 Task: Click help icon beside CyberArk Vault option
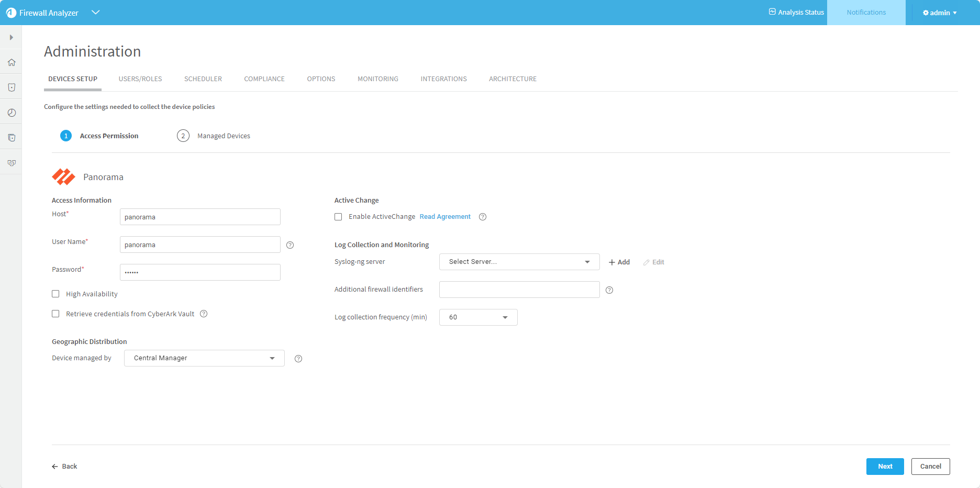[204, 314]
